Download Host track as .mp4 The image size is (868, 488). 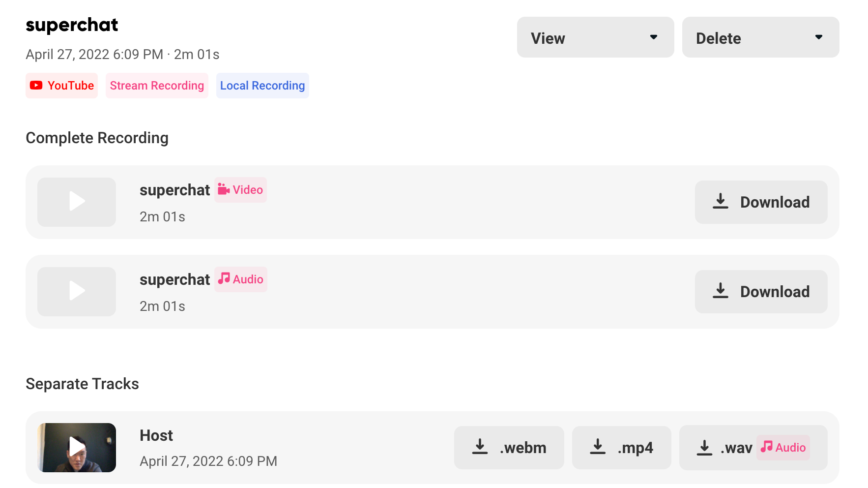621,448
